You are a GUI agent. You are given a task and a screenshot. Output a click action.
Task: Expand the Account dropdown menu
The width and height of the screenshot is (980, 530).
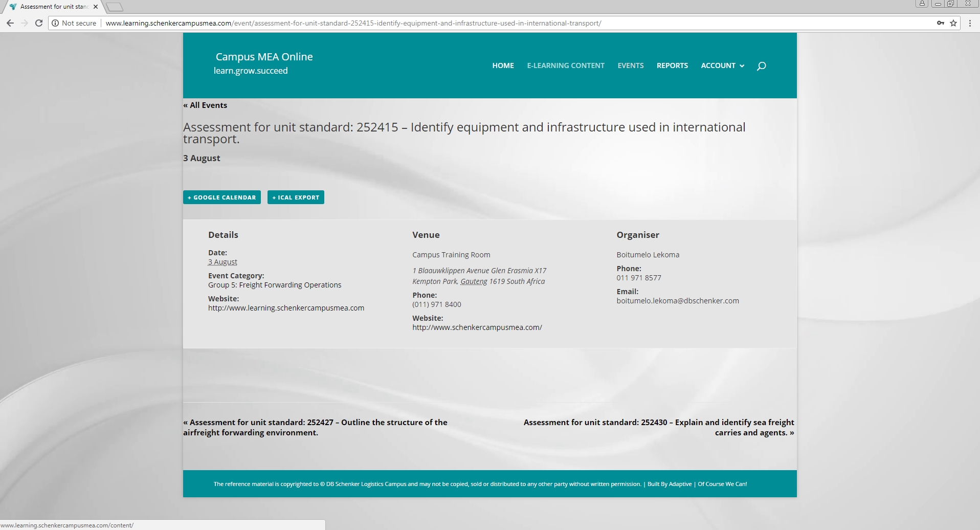pyautogui.click(x=722, y=65)
